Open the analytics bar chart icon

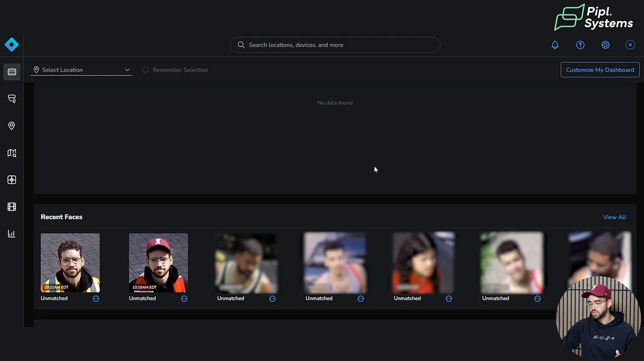(x=11, y=234)
